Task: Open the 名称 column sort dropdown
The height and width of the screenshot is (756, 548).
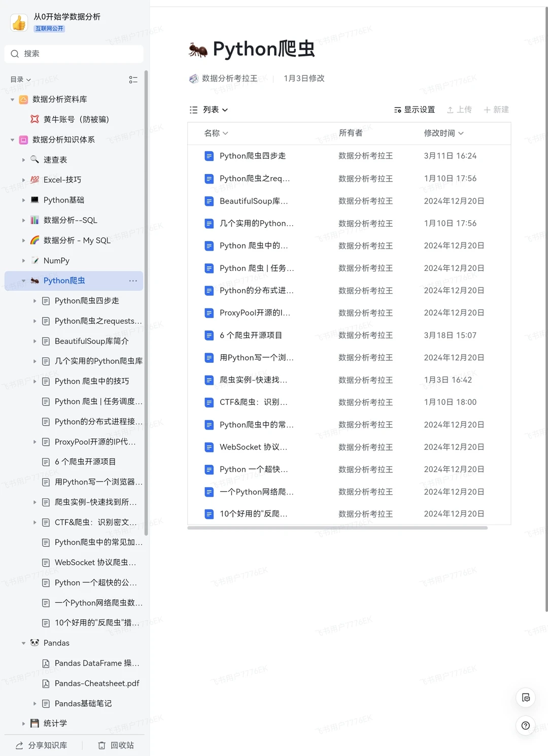Action: coord(216,133)
